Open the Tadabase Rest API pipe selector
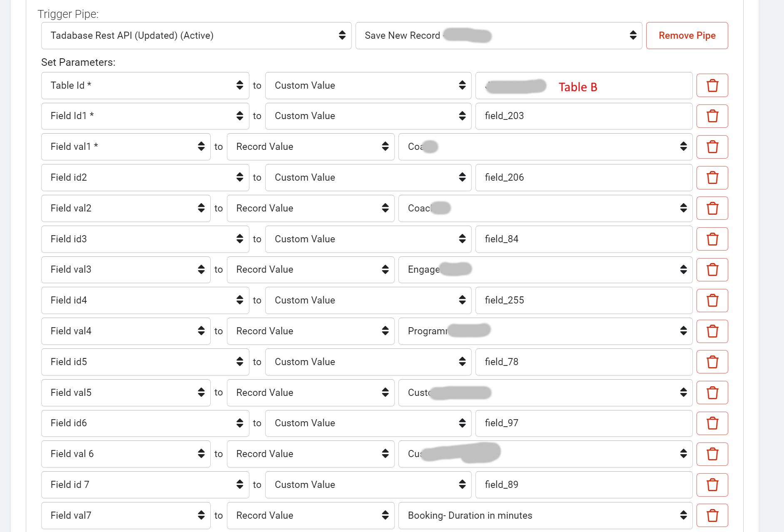The width and height of the screenshot is (784, 532). [x=196, y=35]
